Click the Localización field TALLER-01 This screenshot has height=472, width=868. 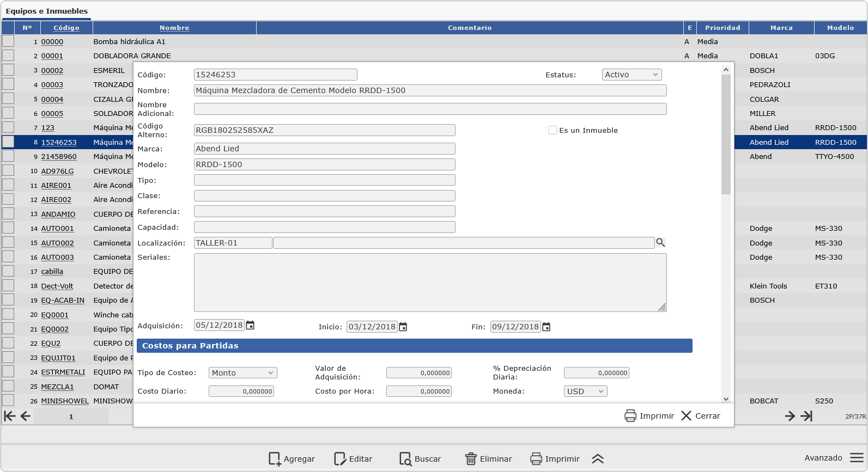coord(233,243)
